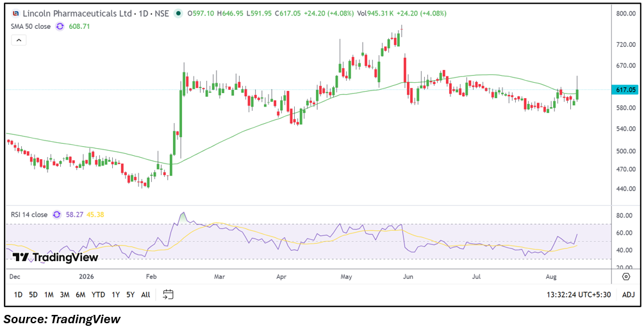Collapse the indicator legend with the chevron button

[19, 40]
